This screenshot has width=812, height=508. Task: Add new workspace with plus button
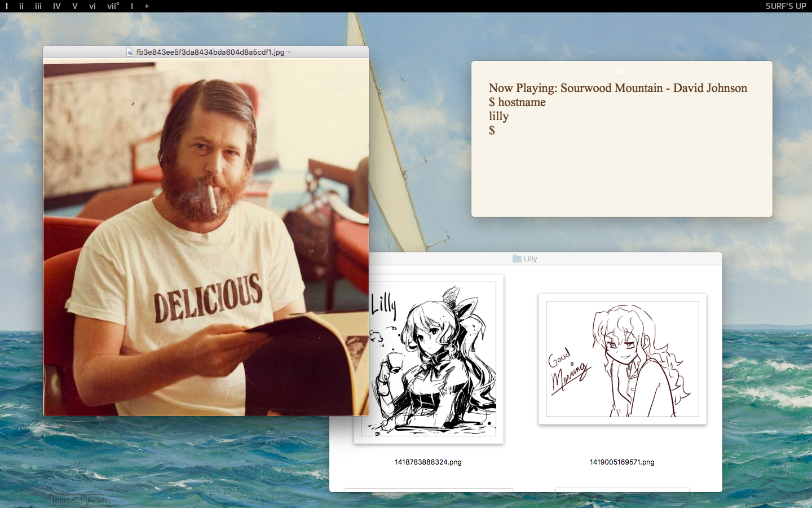147,6
